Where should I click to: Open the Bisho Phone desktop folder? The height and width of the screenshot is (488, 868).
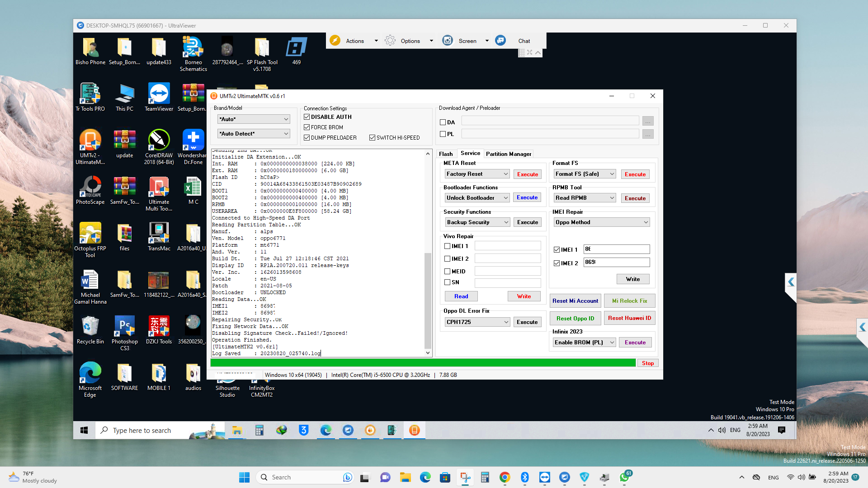[x=90, y=51]
